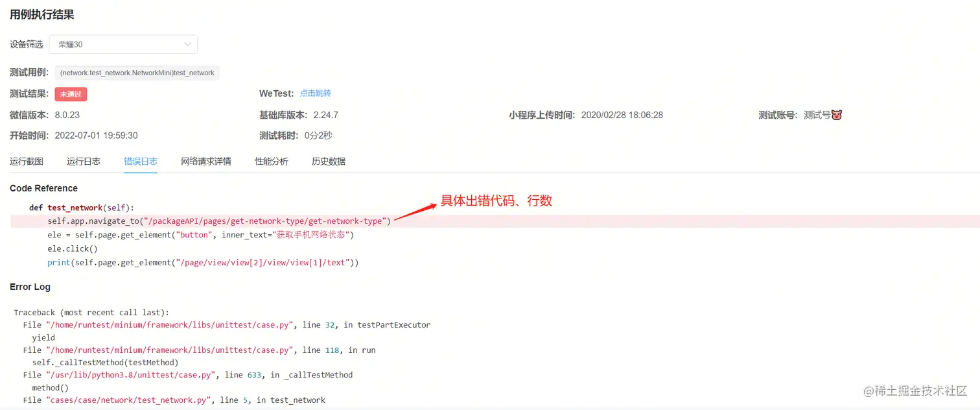This screenshot has width=980, height=410.
Task: Open the 网络请求详情 tab
Action: (x=206, y=162)
